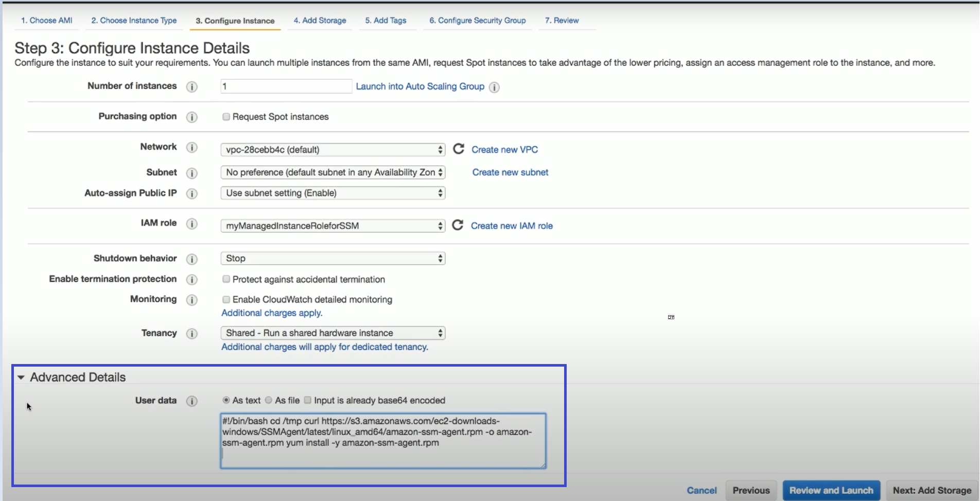This screenshot has width=980, height=501.
Task: Click info icon beside Tenancy label
Action: (191, 334)
